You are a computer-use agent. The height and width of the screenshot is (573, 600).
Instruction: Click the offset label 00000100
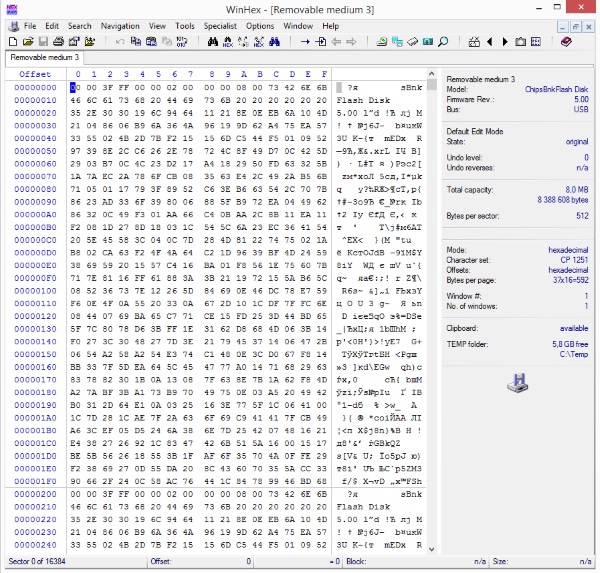pos(35,291)
